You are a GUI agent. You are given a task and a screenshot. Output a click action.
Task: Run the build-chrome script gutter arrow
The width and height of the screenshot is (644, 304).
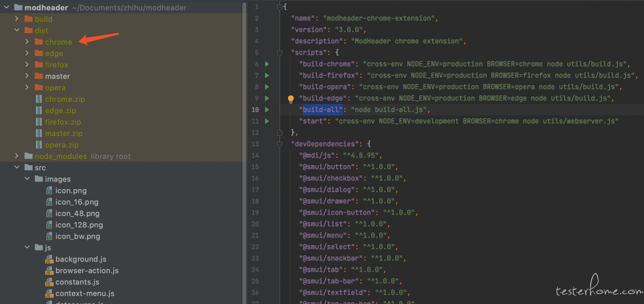click(x=267, y=64)
